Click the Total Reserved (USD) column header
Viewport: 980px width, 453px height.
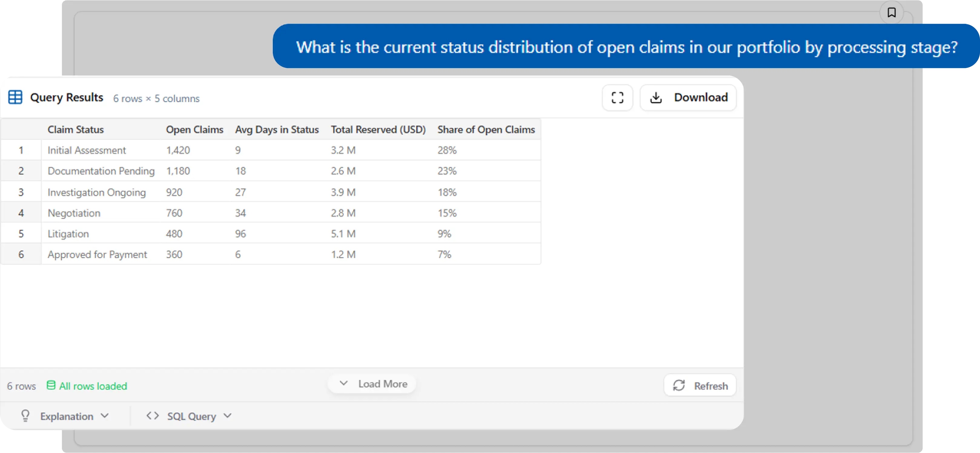378,130
